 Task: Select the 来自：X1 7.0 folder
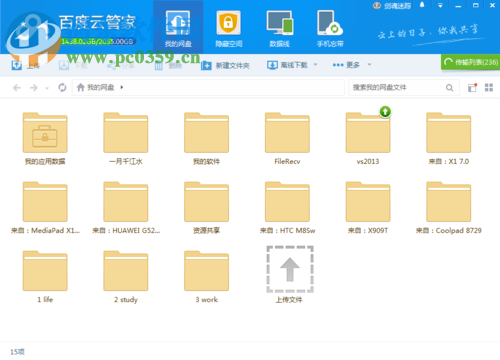click(x=449, y=139)
